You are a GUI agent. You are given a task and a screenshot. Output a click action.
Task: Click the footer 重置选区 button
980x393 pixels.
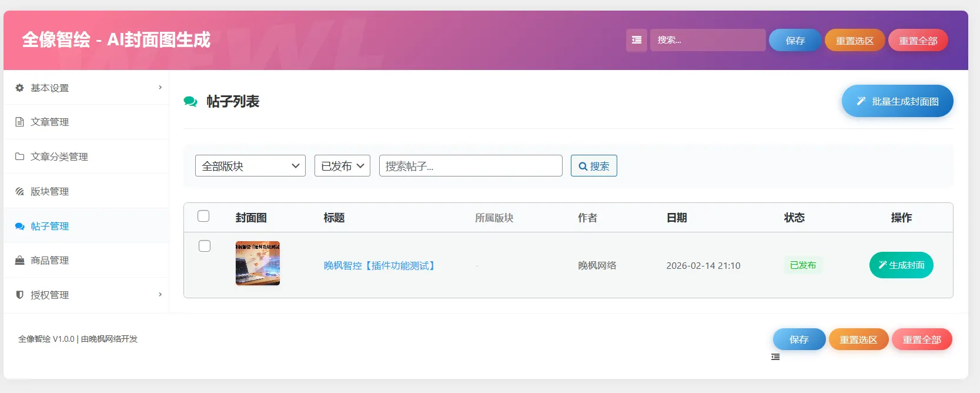[858, 339]
